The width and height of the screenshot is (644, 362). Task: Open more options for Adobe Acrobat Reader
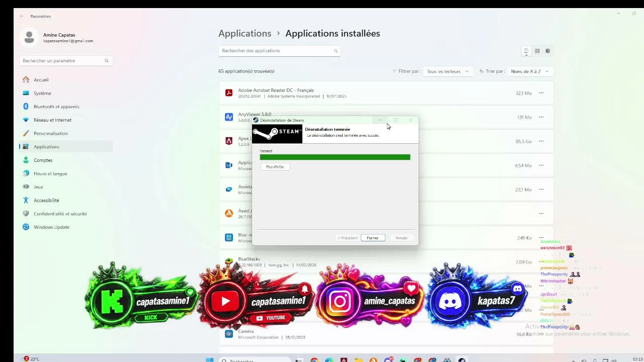[x=541, y=93]
